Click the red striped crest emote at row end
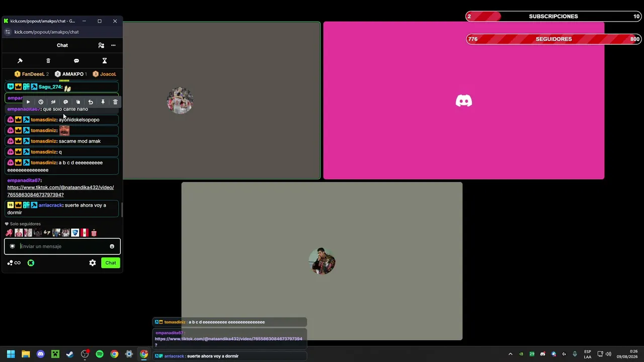The width and height of the screenshot is (644, 362). click(94, 233)
